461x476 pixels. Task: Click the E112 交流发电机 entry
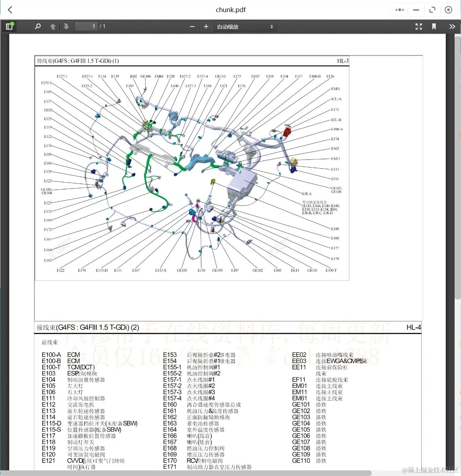tap(68, 405)
